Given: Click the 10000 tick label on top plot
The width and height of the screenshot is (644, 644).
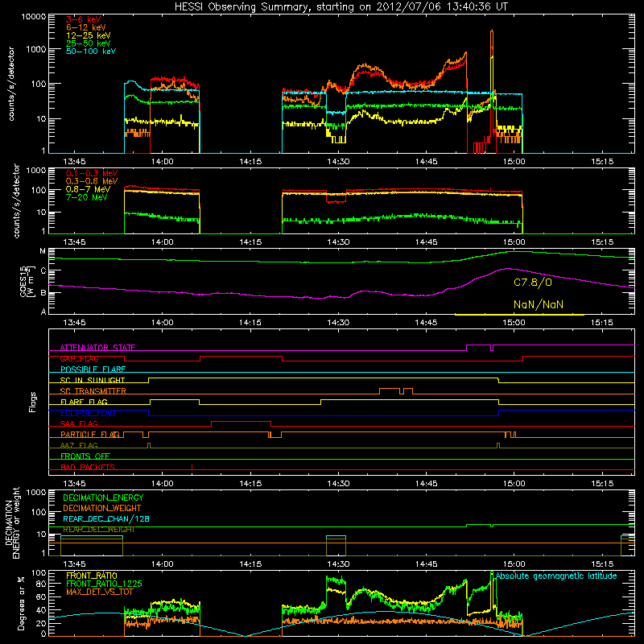Looking at the screenshot, I should coord(34,17).
